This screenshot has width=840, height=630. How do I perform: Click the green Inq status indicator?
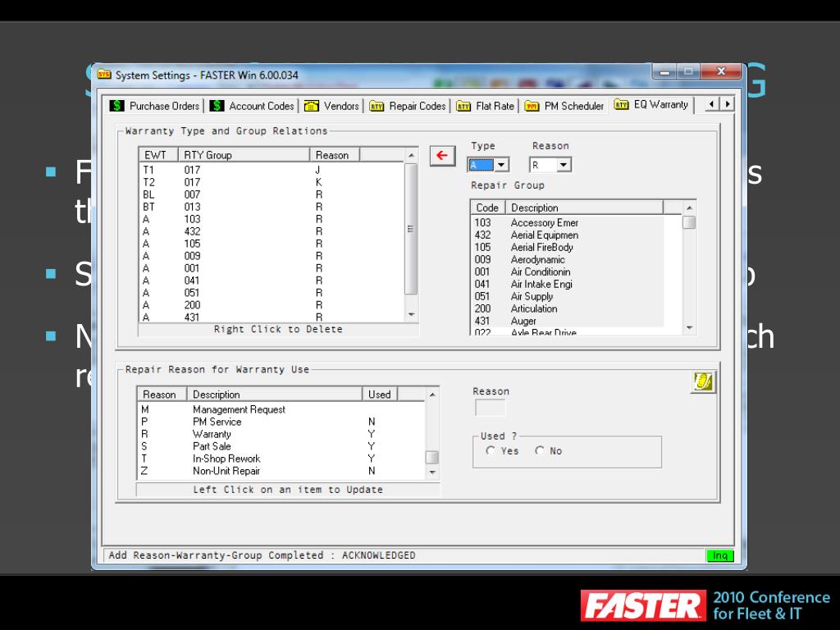[x=720, y=555]
